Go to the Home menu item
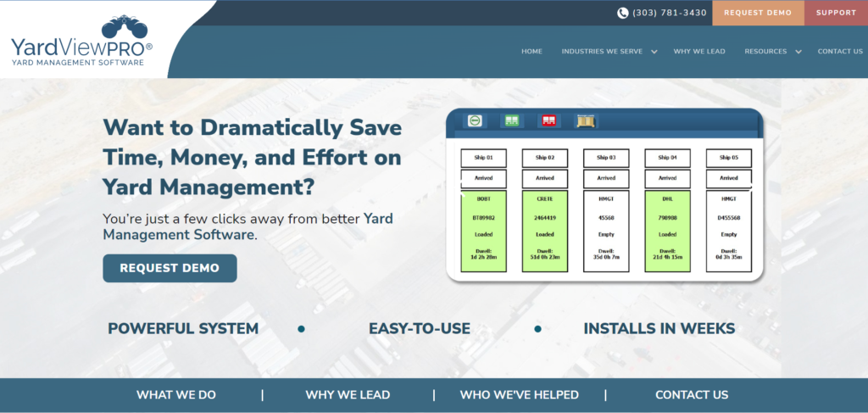The image size is (868, 413). pos(532,52)
